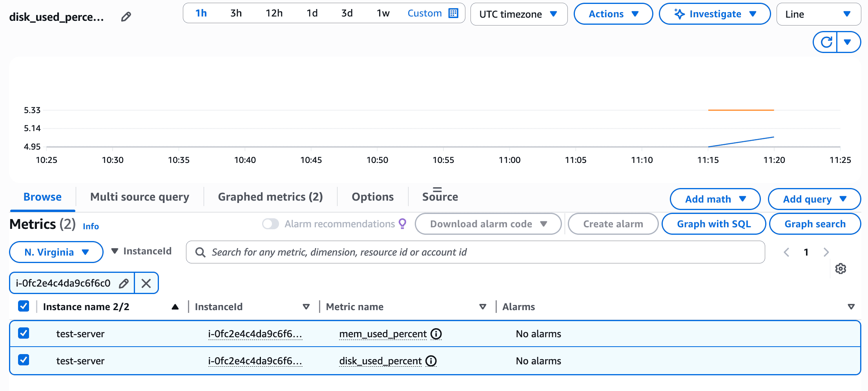868x391 pixels.
Task: Uncheck the disk_used_percent row checkbox
Action: tap(24, 360)
